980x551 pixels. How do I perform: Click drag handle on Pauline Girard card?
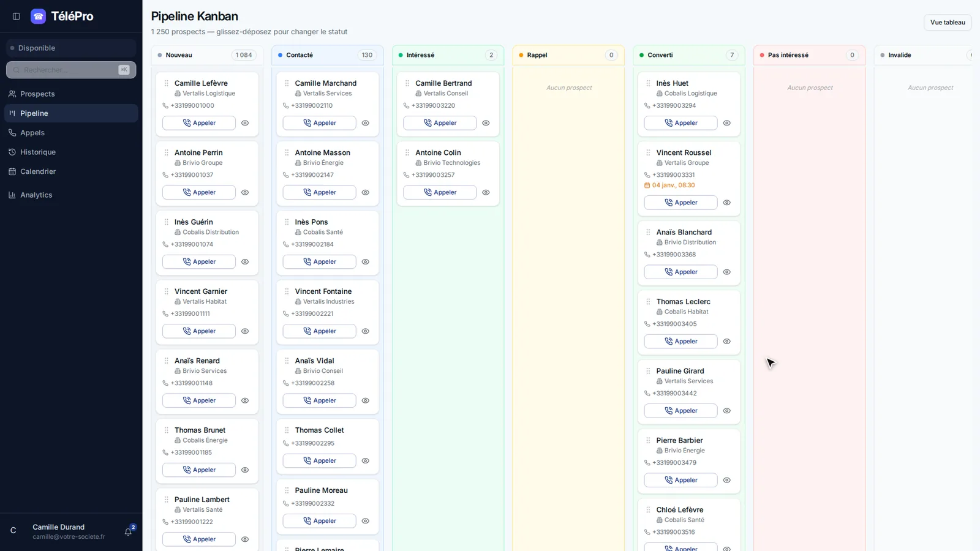[x=648, y=371]
